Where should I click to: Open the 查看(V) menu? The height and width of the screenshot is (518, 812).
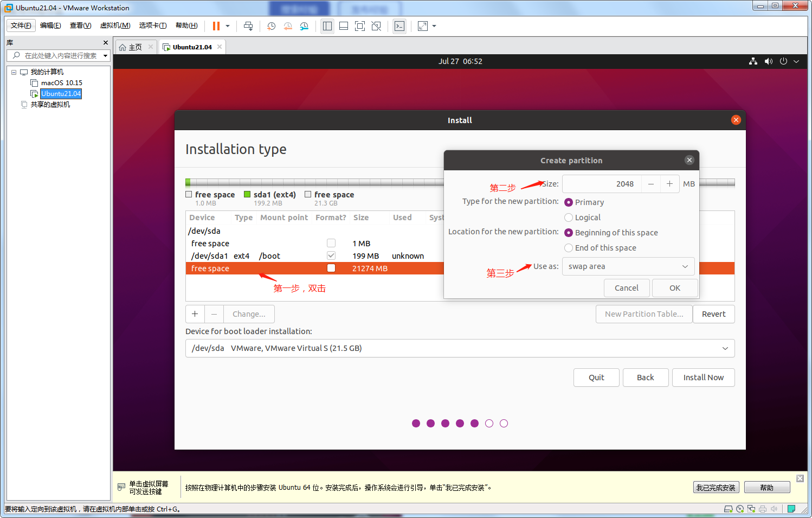80,25
